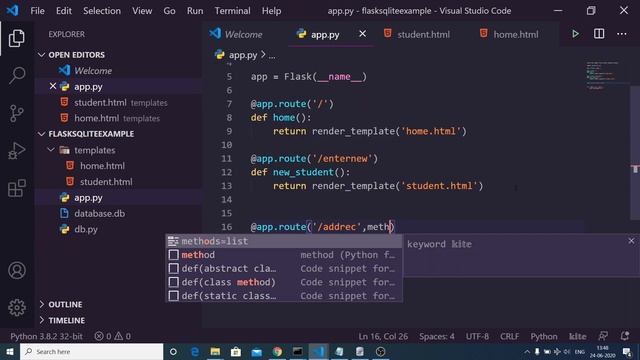Open the Explorer view in activity bar
The width and height of the screenshot is (640, 360).
(17, 38)
